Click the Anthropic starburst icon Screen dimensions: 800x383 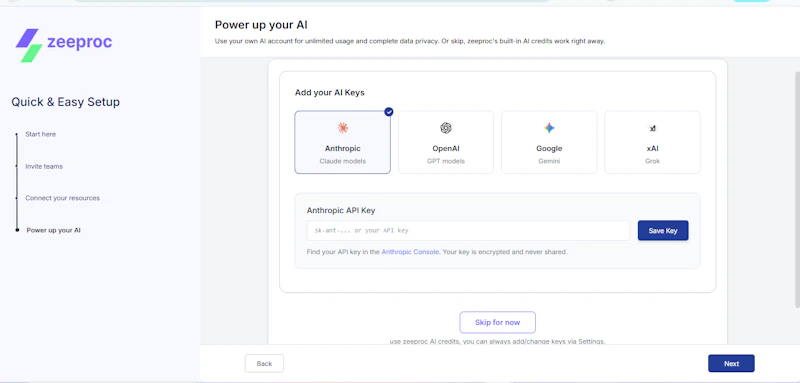point(343,128)
